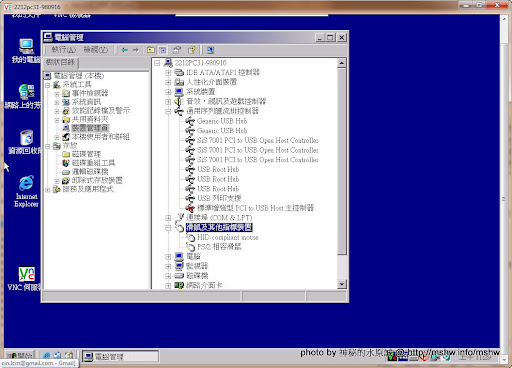Select 磁碟管理 in the tree

[x=86, y=154]
